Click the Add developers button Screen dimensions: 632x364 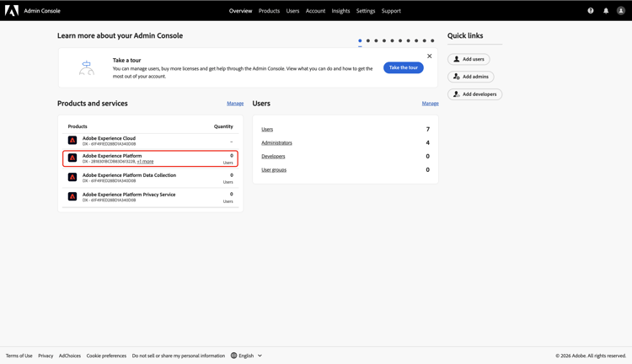474,94
